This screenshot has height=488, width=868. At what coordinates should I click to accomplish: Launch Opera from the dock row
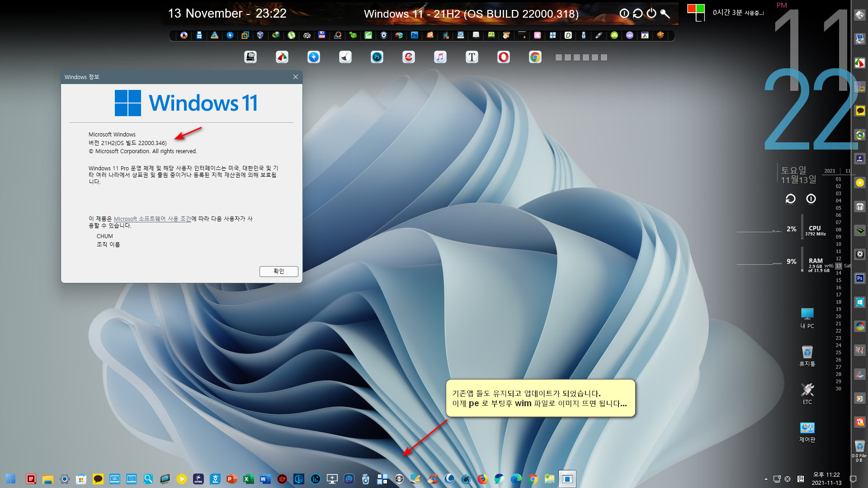(504, 57)
